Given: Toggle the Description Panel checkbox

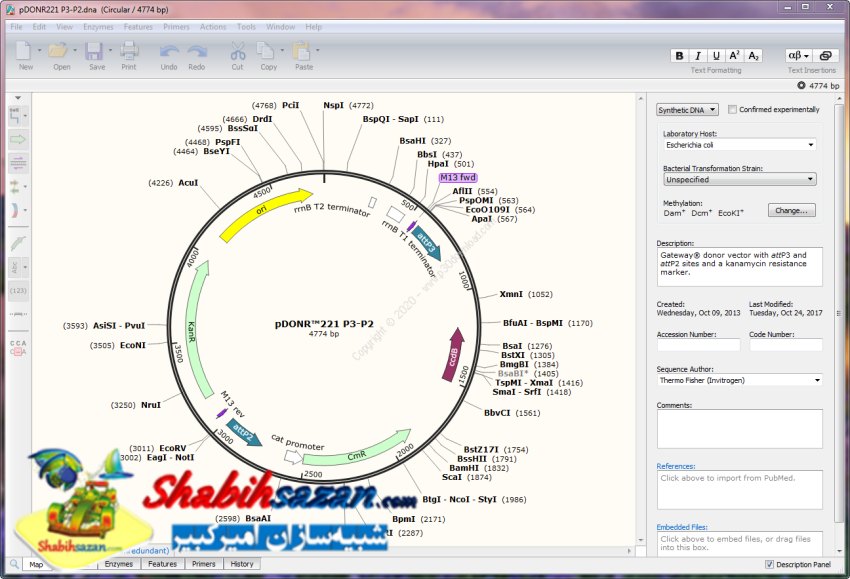Looking at the screenshot, I should coord(769,565).
